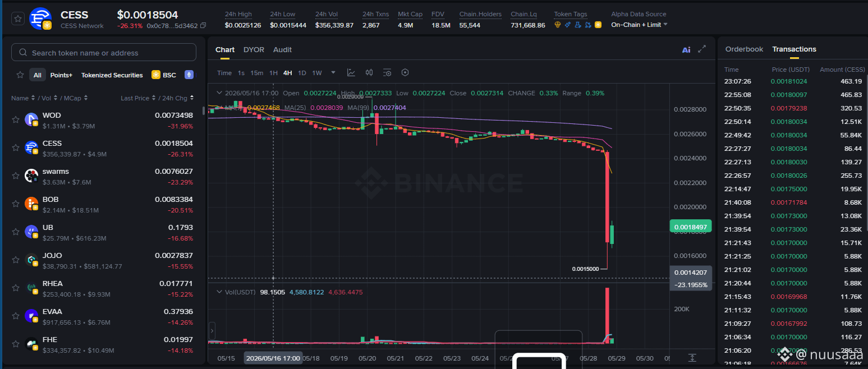Screen dimensions: 868x369
Task: Click the UB token logo
Action: 31,232
